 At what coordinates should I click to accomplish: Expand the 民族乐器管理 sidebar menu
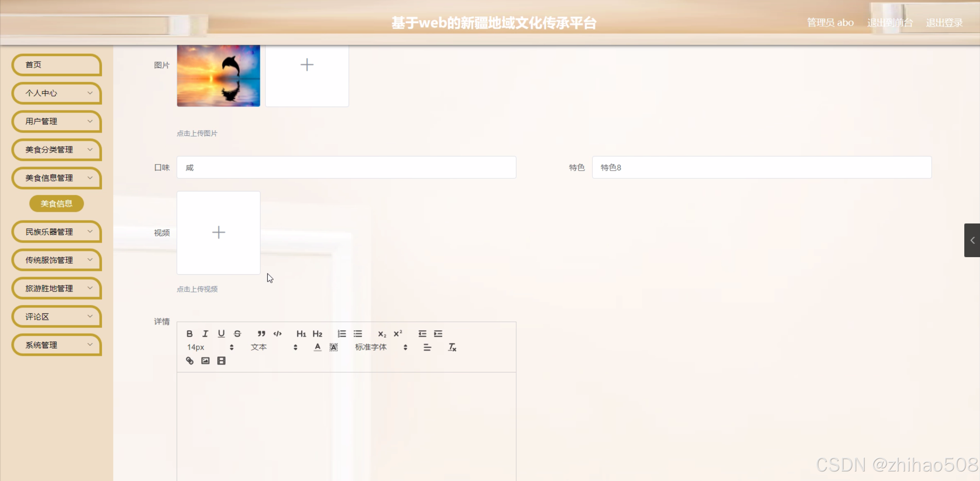tap(57, 232)
